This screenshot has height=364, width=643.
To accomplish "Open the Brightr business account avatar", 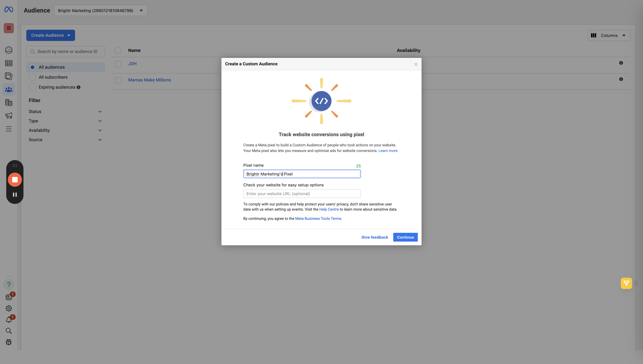I will pyautogui.click(x=9, y=28).
